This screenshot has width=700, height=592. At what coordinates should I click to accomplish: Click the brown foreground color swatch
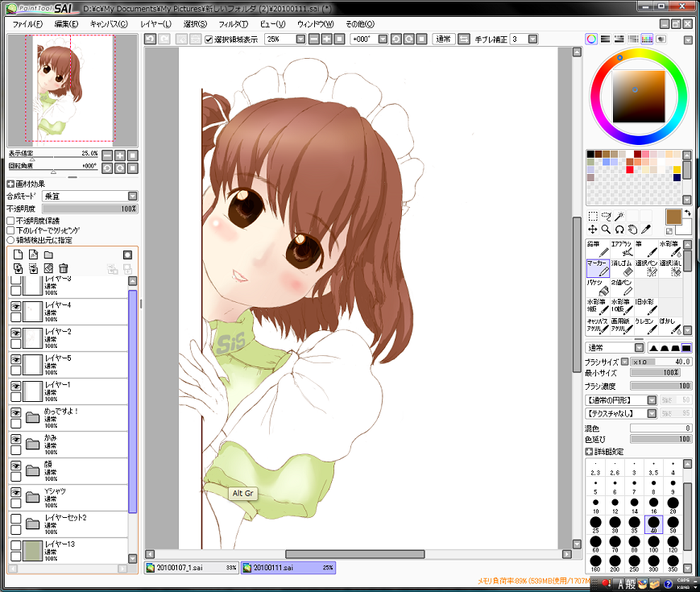673,217
